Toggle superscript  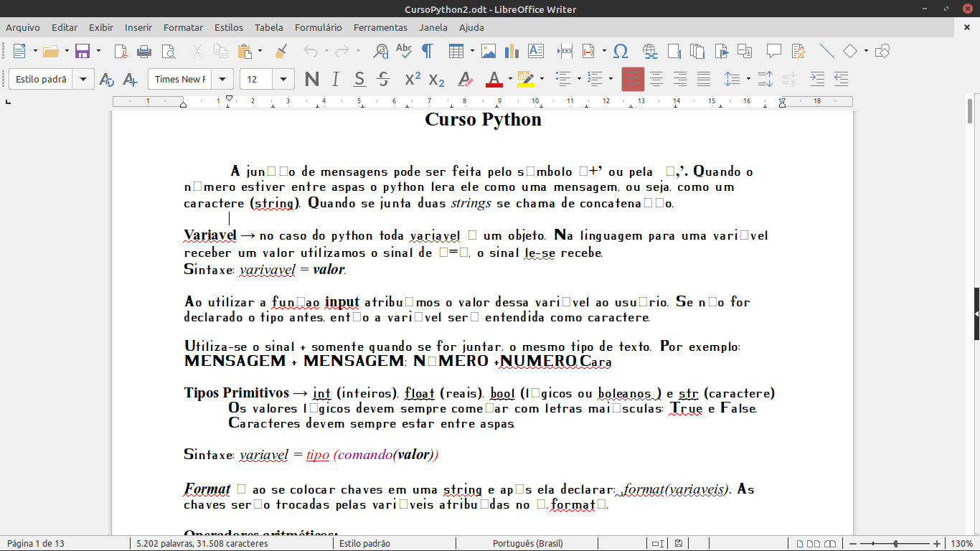pyautogui.click(x=413, y=79)
